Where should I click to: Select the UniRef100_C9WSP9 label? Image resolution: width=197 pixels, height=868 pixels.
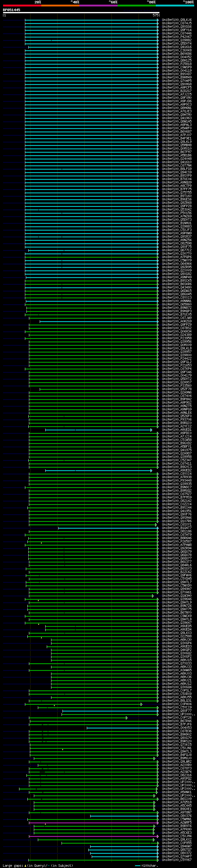point(177,67)
